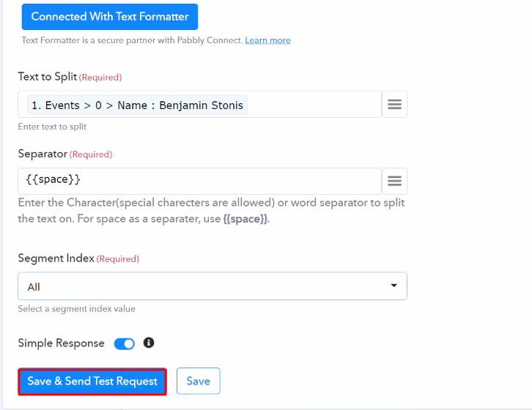Open the hamburger menu beside Text to Split

click(x=394, y=104)
